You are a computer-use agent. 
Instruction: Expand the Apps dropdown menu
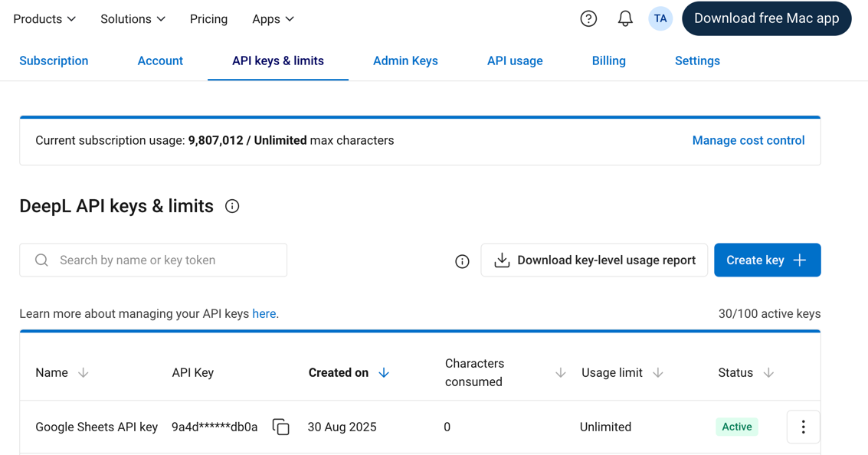(x=273, y=19)
